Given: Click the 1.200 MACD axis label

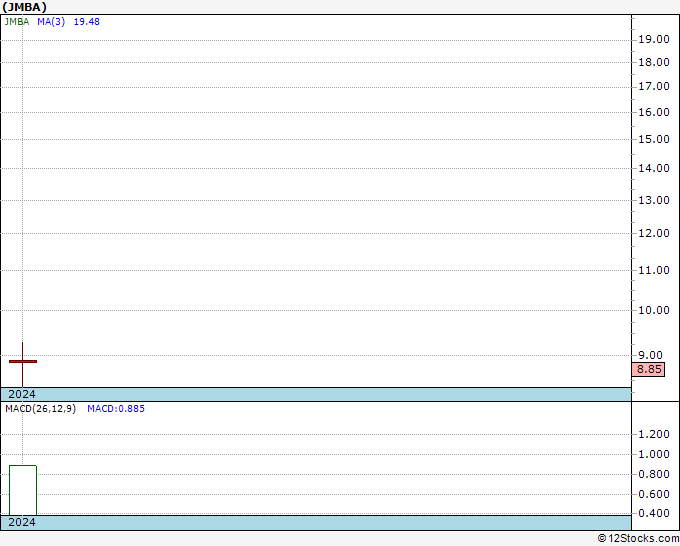Looking at the screenshot, I should pyautogui.click(x=654, y=435).
